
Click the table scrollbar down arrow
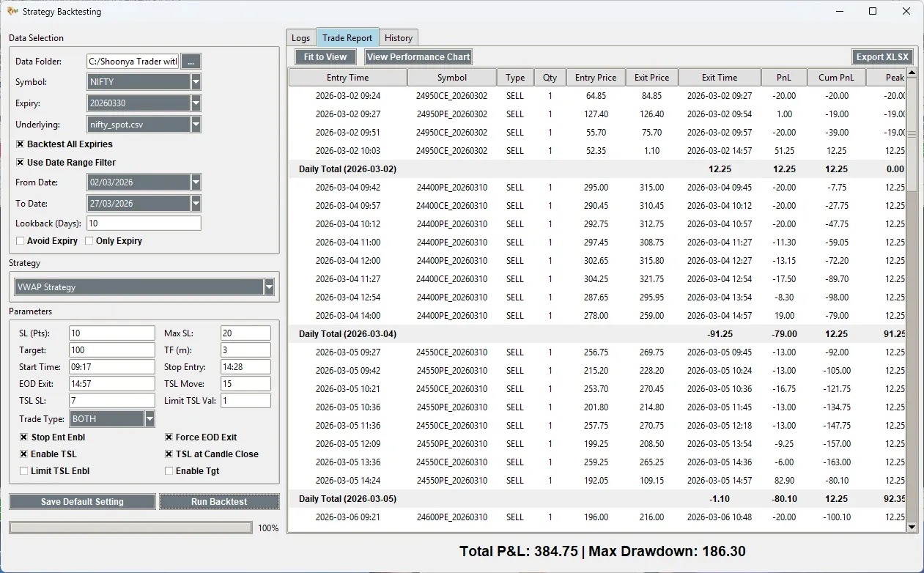click(x=912, y=527)
